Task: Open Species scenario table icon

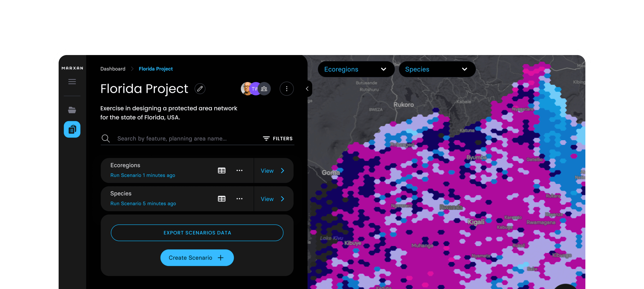Action: click(222, 199)
